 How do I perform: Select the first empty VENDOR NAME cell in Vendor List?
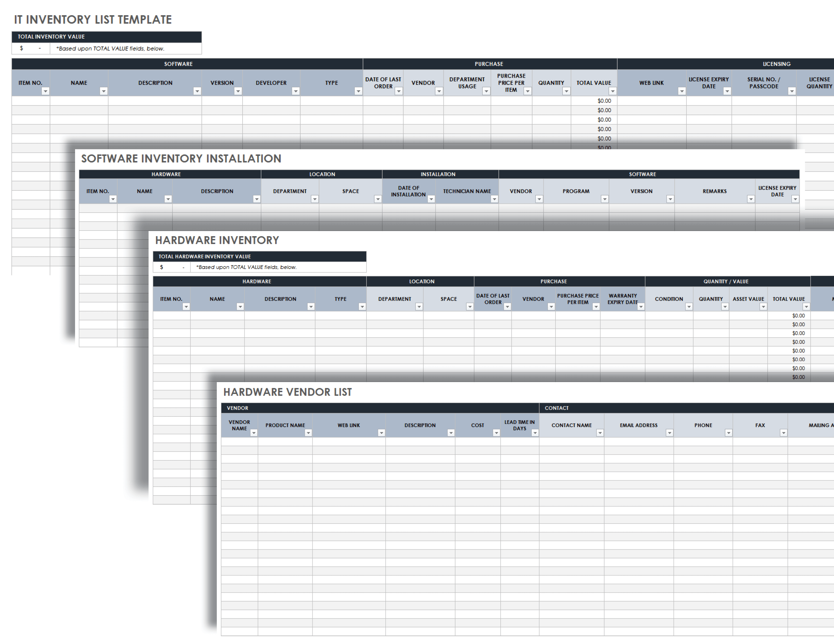239,442
